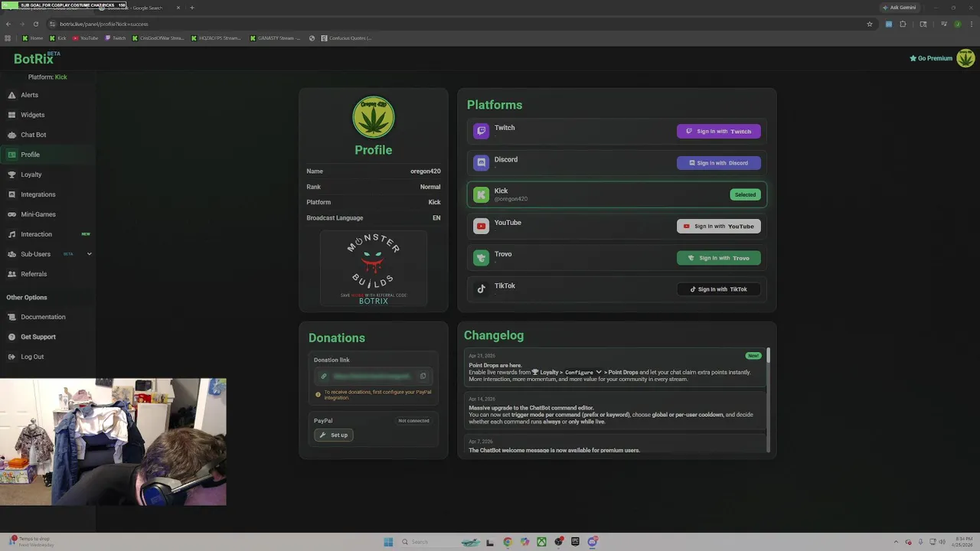Click PayPal Set up button
This screenshot has width=980, height=551.
(x=334, y=435)
